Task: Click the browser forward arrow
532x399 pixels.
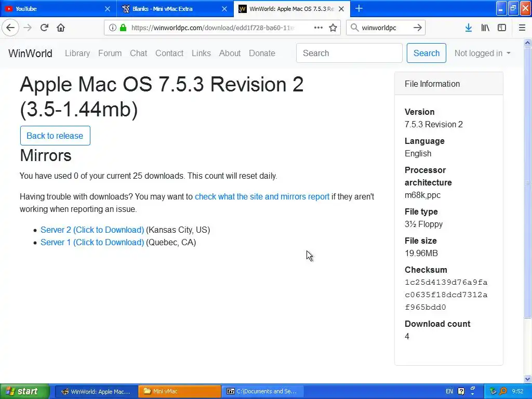Action: [28, 28]
